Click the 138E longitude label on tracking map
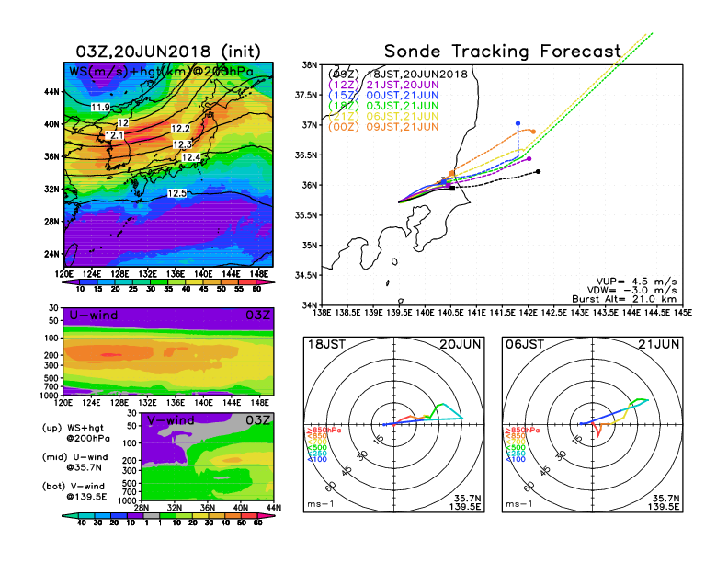Viewport: 728px width, 563px height. click(322, 313)
